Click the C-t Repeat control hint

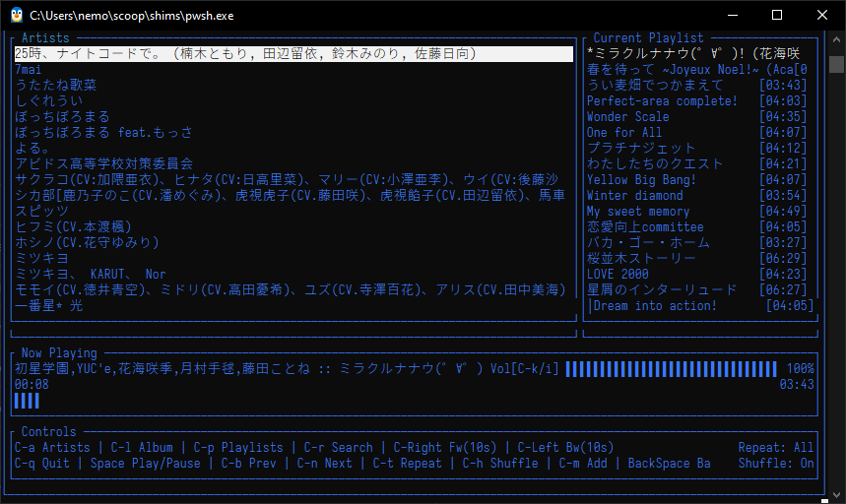pyautogui.click(x=408, y=464)
